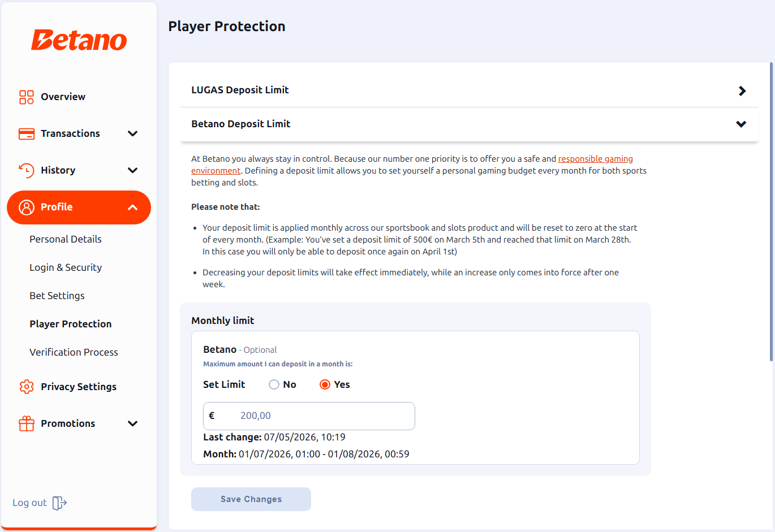This screenshot has width=775, height=532.
Task: Select the Yes radio for Set Limit
Action: [325, 384]
